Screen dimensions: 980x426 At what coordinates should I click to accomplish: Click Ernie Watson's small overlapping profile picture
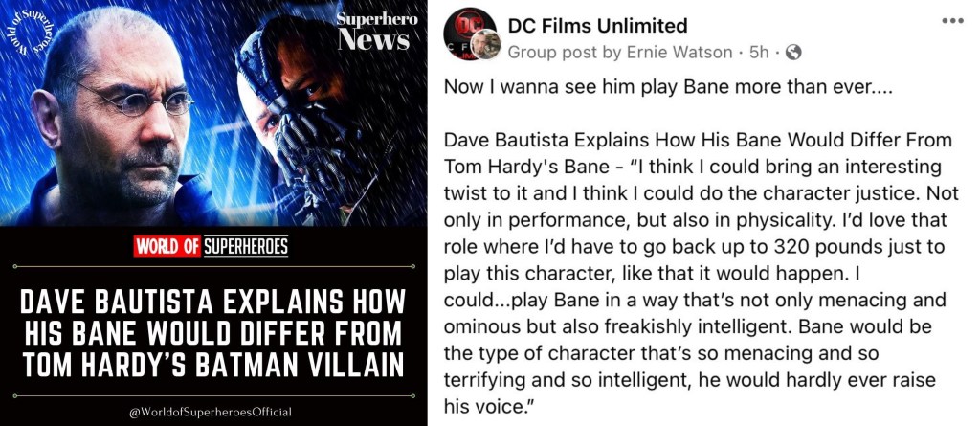click(485, 44)
